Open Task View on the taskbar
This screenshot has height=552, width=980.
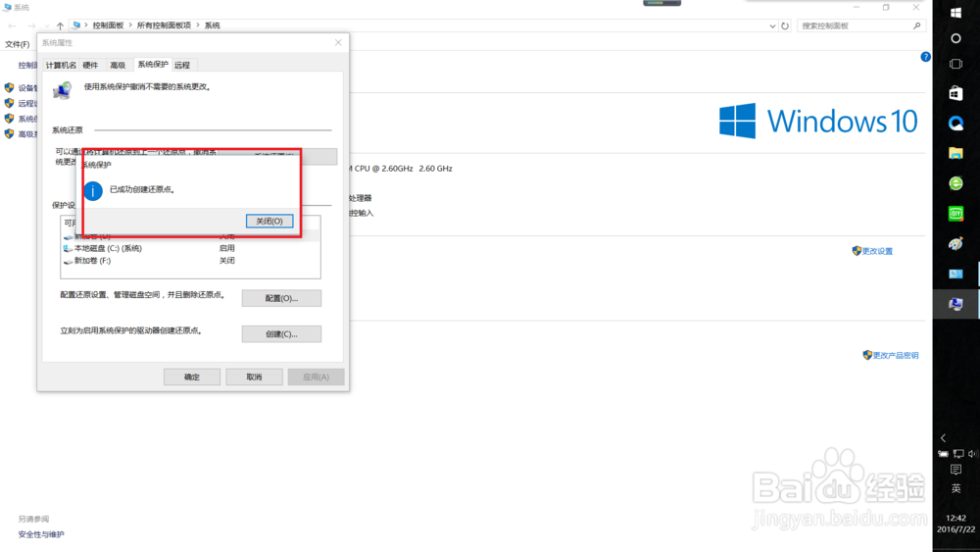click(x=955, y=64)
